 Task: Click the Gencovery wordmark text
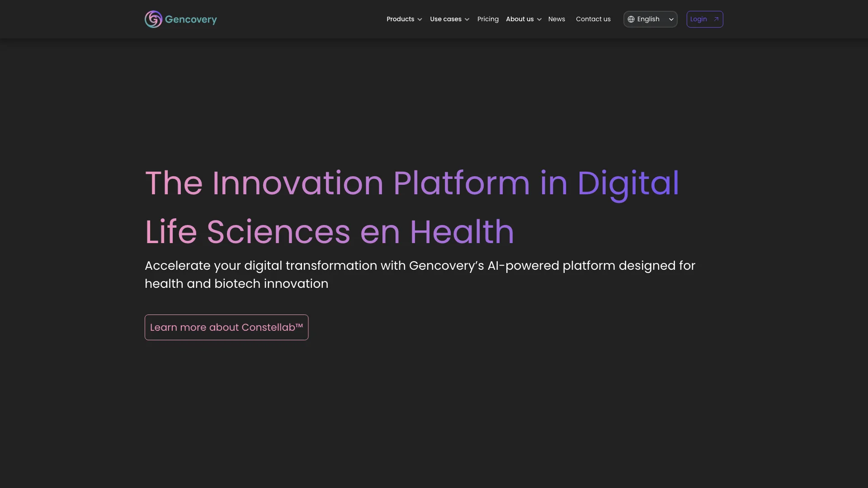[191, 19]
